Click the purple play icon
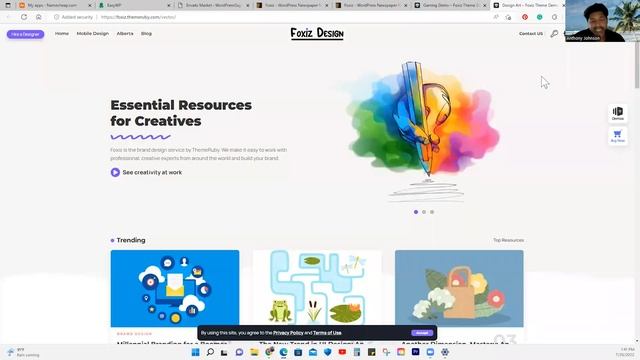 point(115,172)
